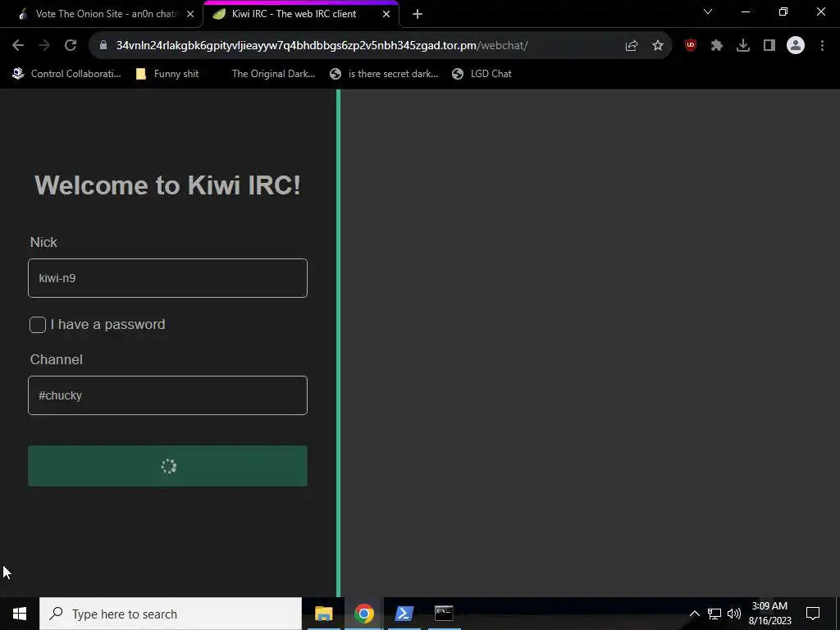840x630 pixels.
Task: Open the Chrome profile avatar
Action: [x=796, y=46]
